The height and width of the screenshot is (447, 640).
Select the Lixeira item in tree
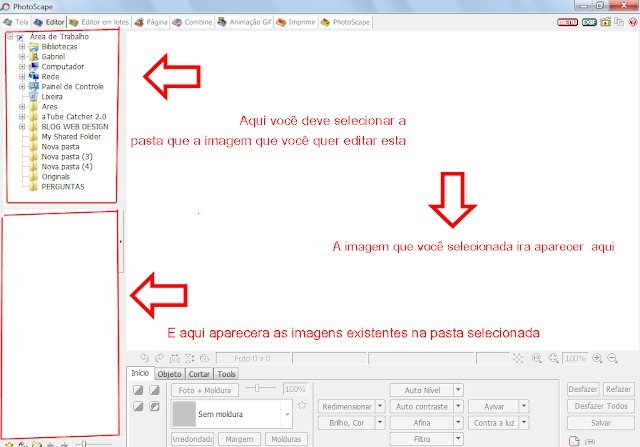coord(52,97)
